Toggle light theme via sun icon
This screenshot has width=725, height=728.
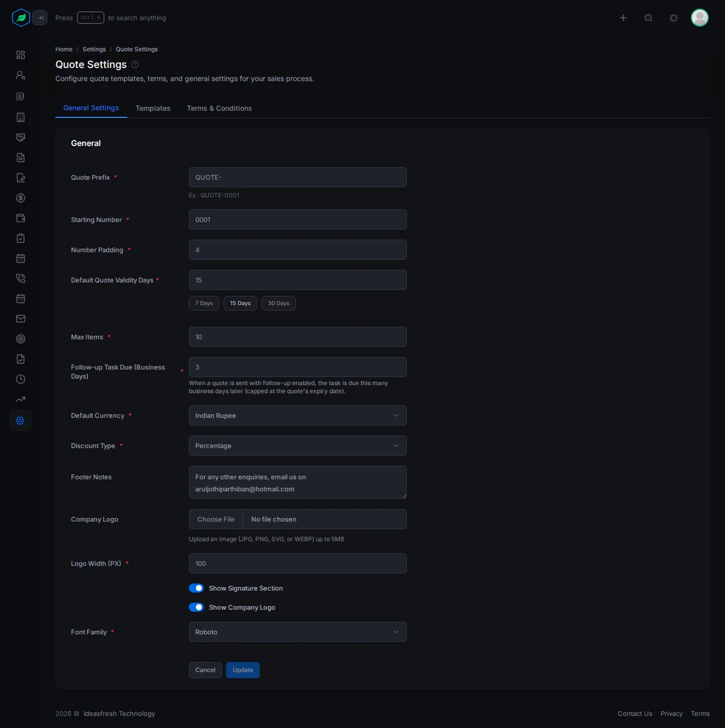[674, 18]
